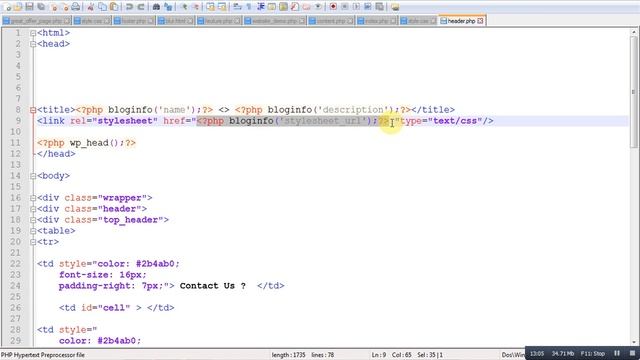Toggle show all characters pilcrow icon
This screenshot has width=640, height=360.
(x=249, y=7)
